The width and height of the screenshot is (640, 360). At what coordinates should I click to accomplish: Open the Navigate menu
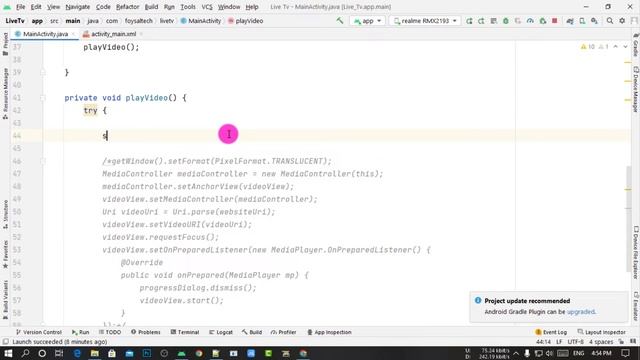pos(78,7)
